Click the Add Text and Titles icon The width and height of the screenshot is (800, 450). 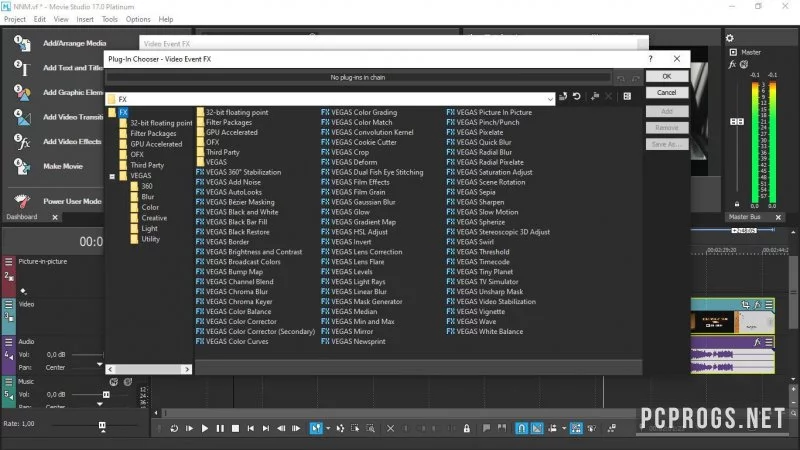coord(22,68)
